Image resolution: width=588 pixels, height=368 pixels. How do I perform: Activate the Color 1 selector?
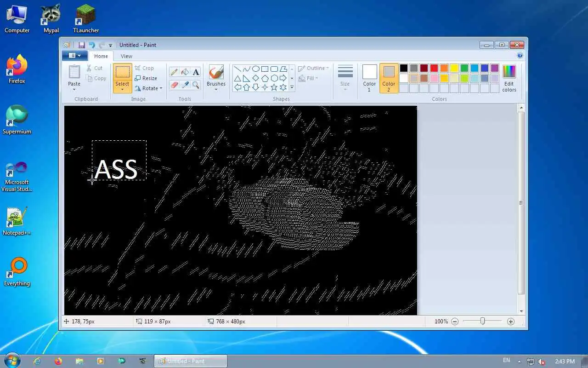(x=369, y=78)
